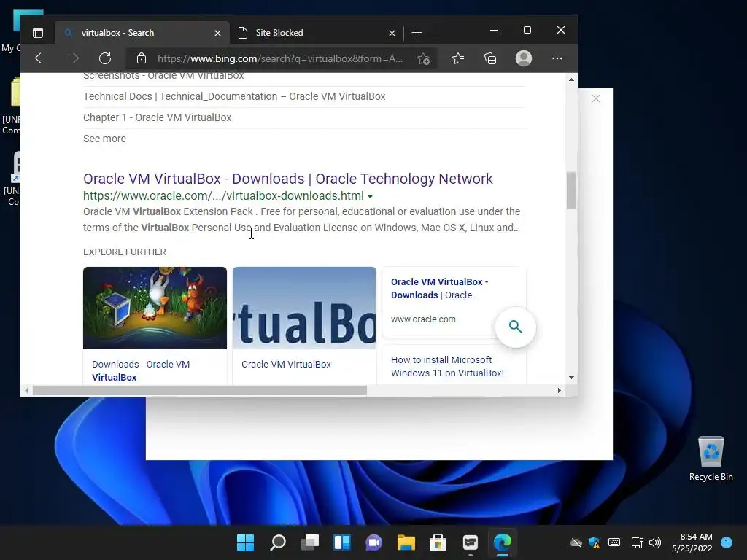Open the oracle.com virtualbox-downloads URL
Image resolution: width=747 pixels, height=560 pixels.
coord(223,195)
